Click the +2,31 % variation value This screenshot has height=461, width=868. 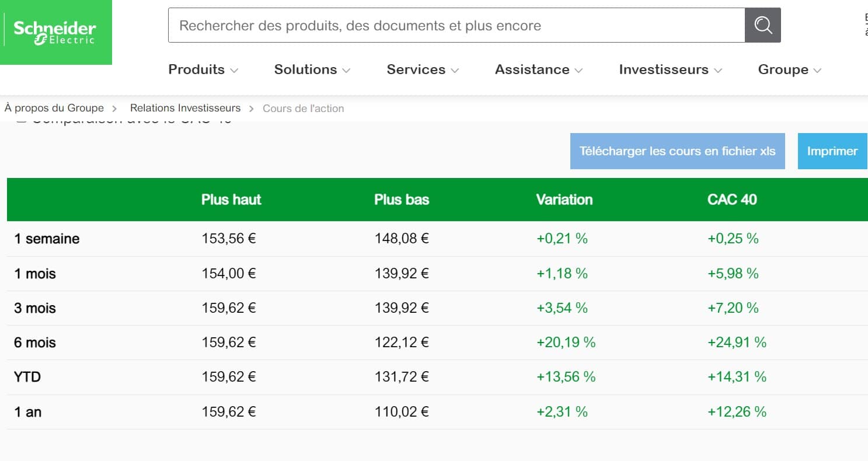pos(562,411)
